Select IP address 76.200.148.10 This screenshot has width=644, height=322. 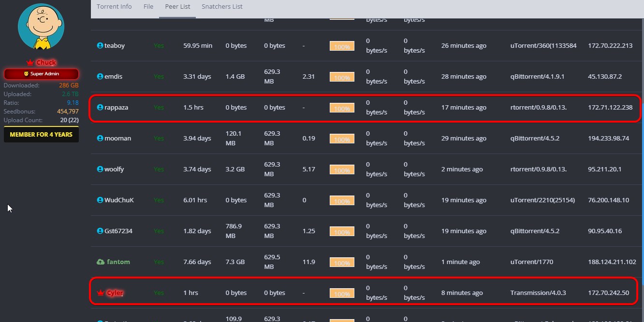(608, 200)
